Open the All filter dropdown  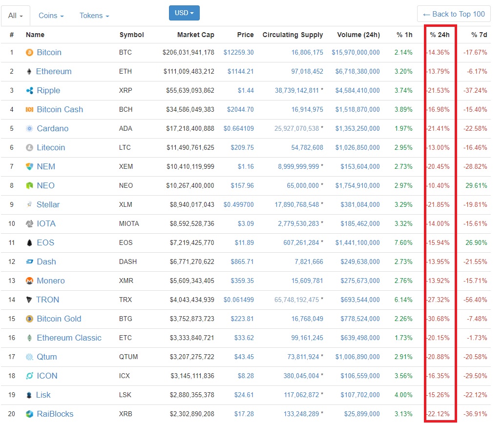click(16, 16)
